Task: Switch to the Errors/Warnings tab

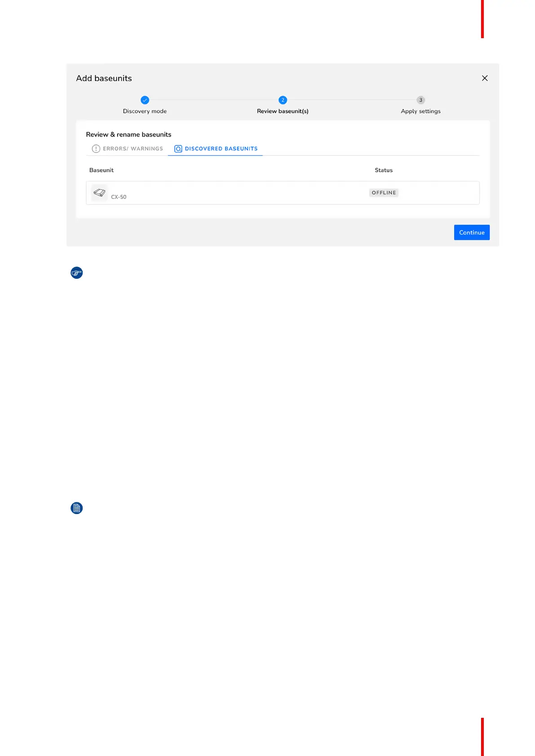Action: click(128, 149)
